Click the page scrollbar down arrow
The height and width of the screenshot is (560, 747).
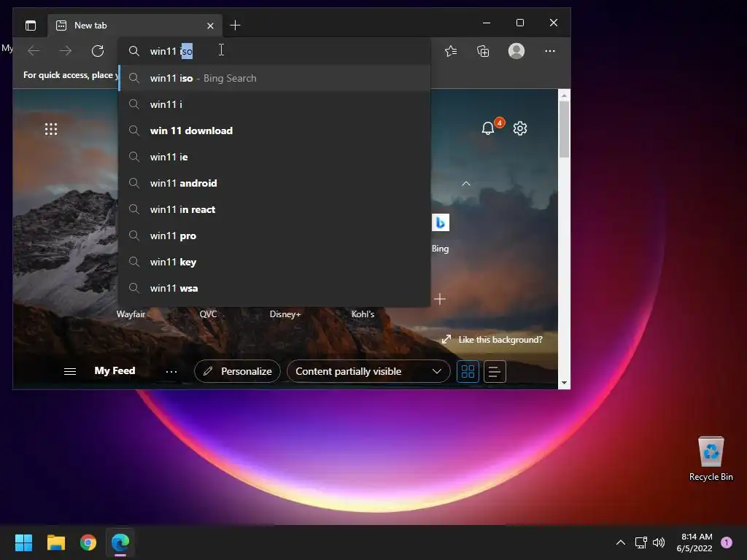point(564,383)
